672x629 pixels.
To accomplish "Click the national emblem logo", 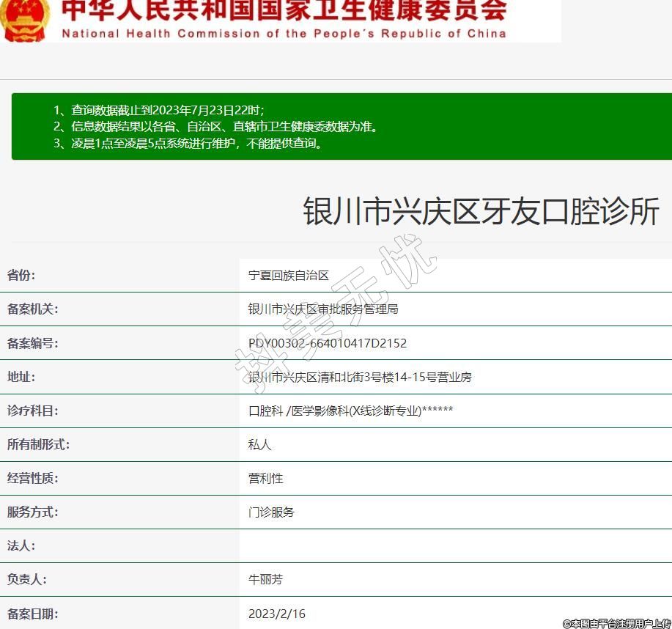I will tap(23, 18).
